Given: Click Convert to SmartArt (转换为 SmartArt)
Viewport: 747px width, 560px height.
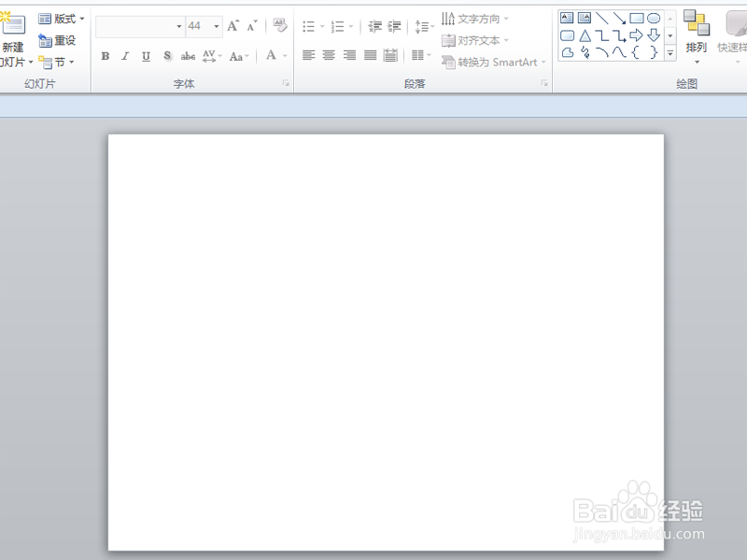Looking at the screenshot, I should tap(494, 63).
